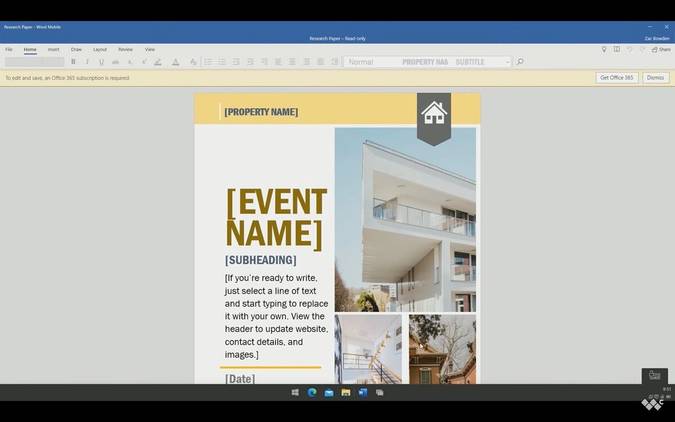The width and height of the screenshot is (675, 422).
Task: Toggle Italic formatting in the ribbon
Action: coord(87,62)
